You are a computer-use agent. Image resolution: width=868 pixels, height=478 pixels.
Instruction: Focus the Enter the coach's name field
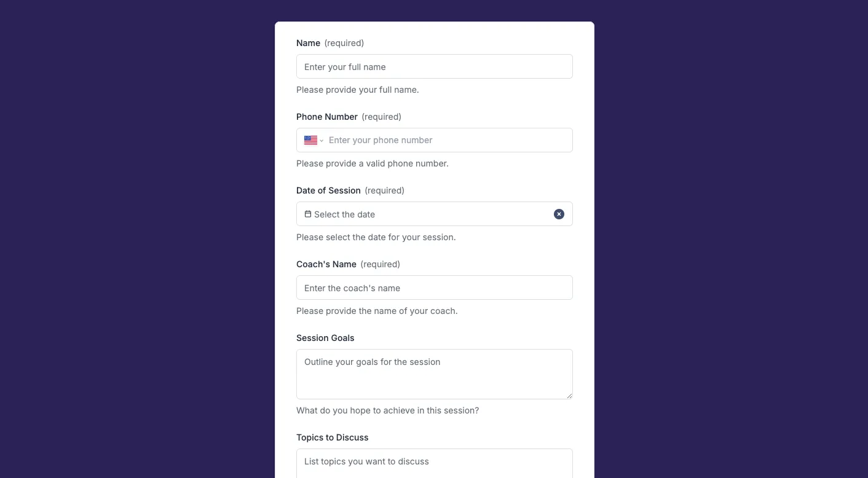[x=434, y=288]
